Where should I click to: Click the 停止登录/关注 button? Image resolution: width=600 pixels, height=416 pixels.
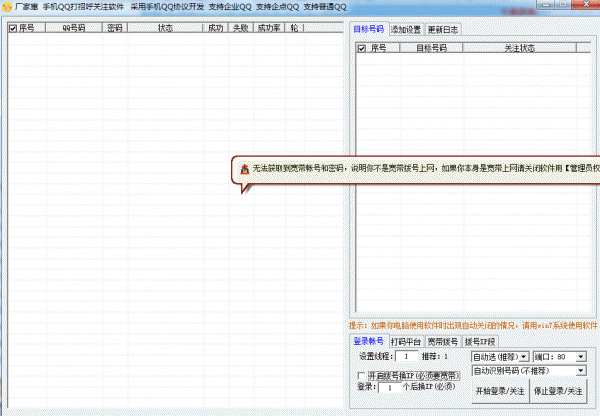(558, 391)
